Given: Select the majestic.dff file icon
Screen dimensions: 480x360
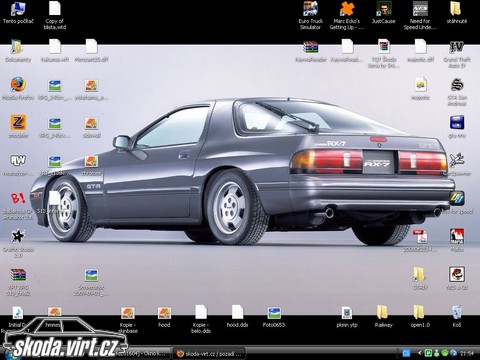Looking at the screenshot, I should point(420,47).
